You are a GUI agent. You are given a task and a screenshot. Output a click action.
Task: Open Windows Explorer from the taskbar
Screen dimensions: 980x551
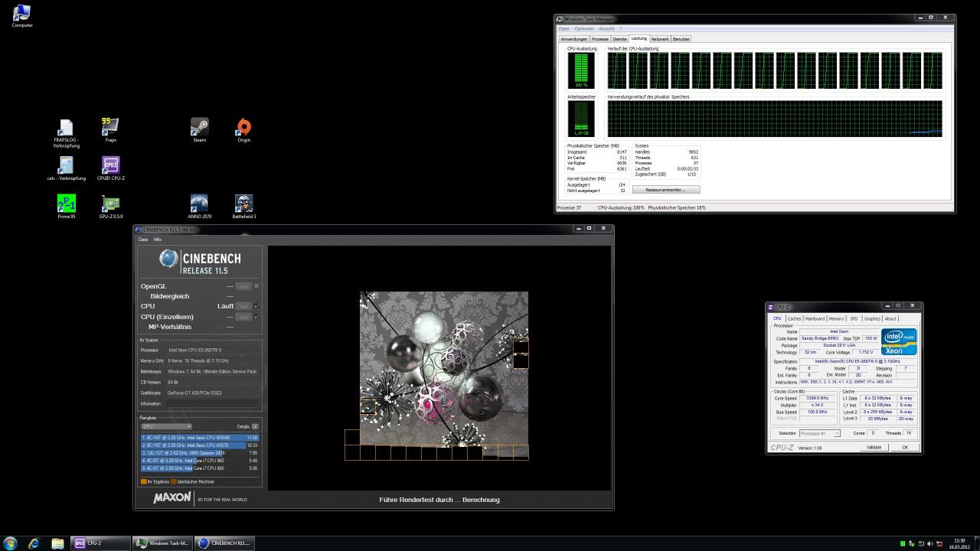click(57, 543)
